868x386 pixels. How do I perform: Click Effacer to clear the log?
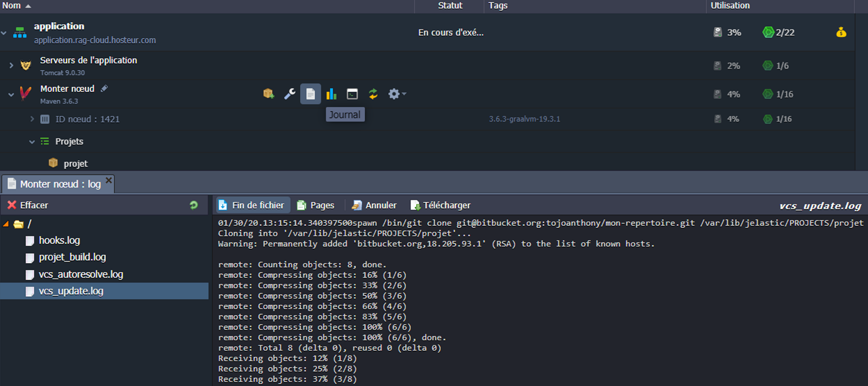[28, 205]
